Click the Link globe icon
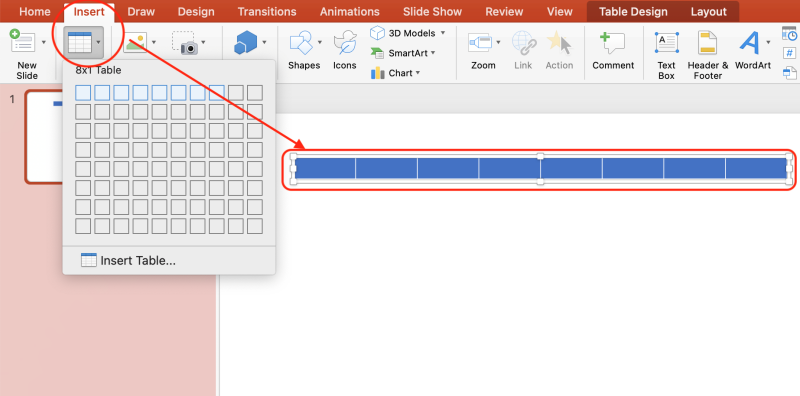 pyautogui.click(x=523, y=42)
